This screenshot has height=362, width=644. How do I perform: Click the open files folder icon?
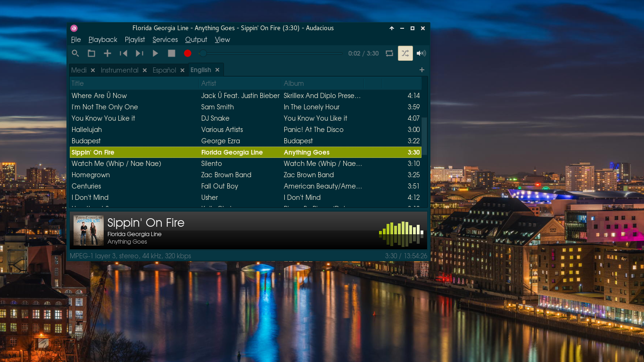click(91, 53)
